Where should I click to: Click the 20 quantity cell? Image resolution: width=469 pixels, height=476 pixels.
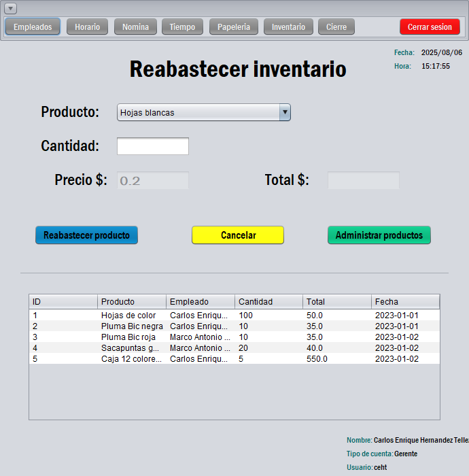click(268, 348)
